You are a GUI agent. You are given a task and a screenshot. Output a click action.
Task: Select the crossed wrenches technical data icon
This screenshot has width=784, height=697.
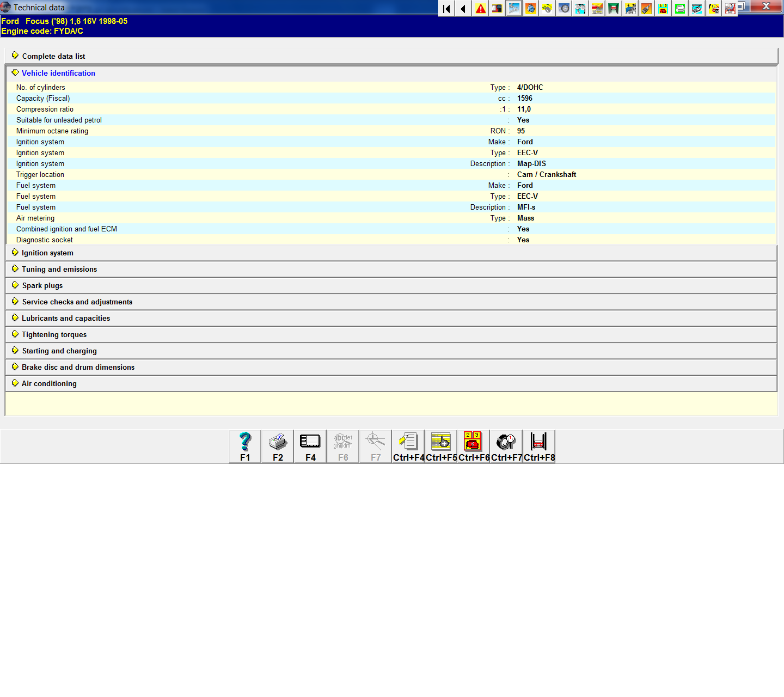point(513,8)
